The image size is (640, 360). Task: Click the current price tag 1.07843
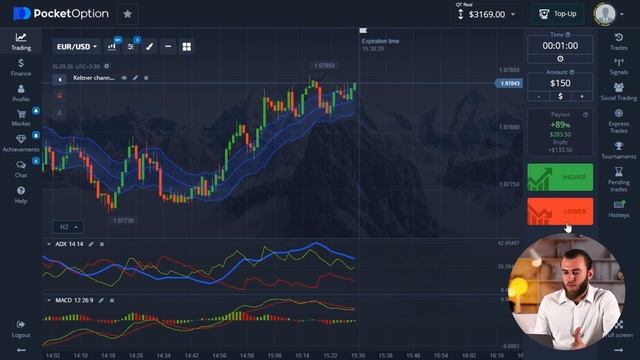509,83
